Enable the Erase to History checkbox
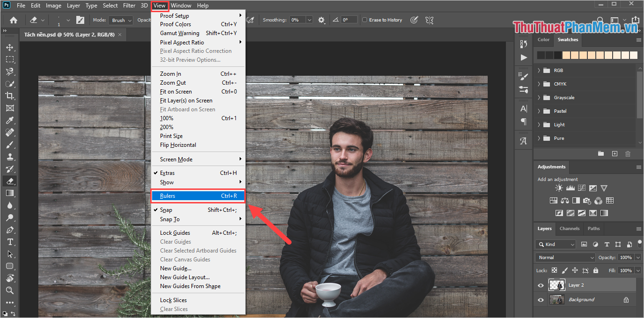Screen dimensions: 644x318 click(365, 20)
